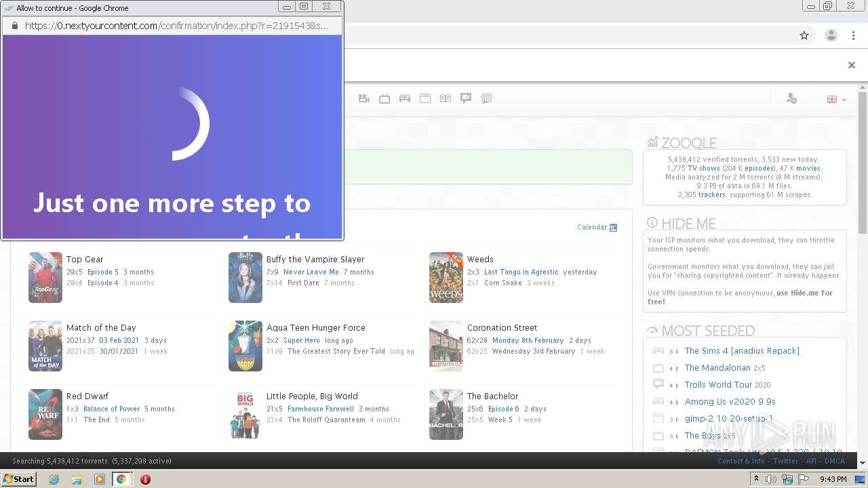Open the Farmhouse Farewell episode link

tap(321, 409)
